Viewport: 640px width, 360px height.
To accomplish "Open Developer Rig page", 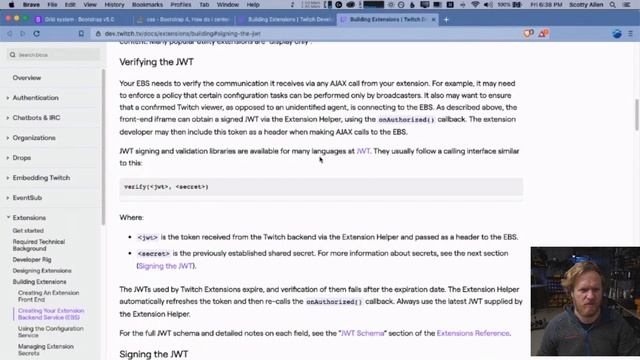I will tap(32, 260).
